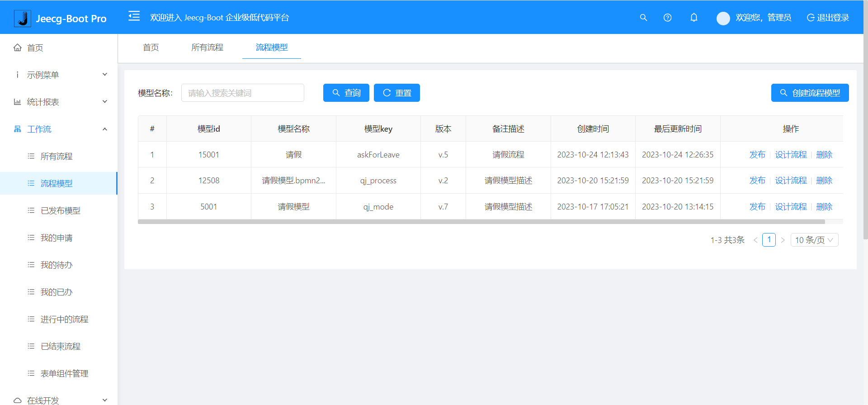The image size is (868, 405).
Task: Click timestamp 2023-10-24 12:26:35
Action: point(678,155)
